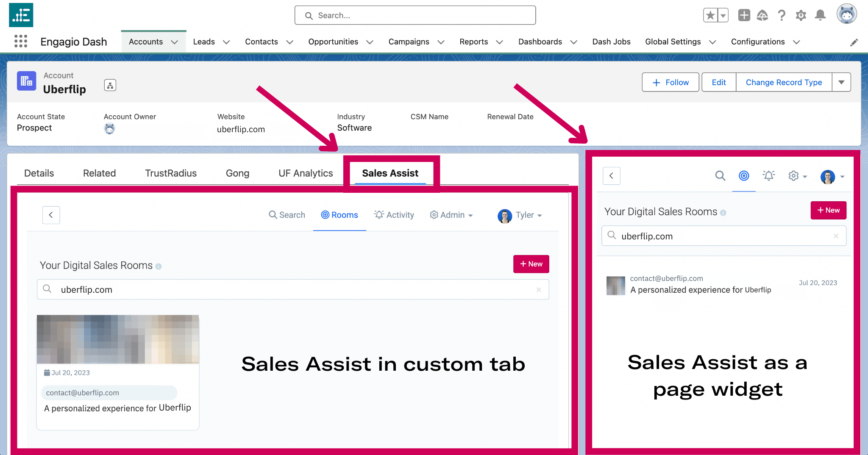The height and width of the screenshot is (455, 868).
Task: Open the widget admin gear menu
Action: 797,176
